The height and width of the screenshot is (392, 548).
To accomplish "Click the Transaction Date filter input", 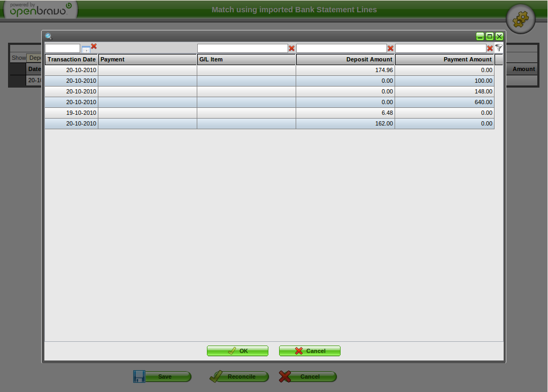I will (63, 48).
